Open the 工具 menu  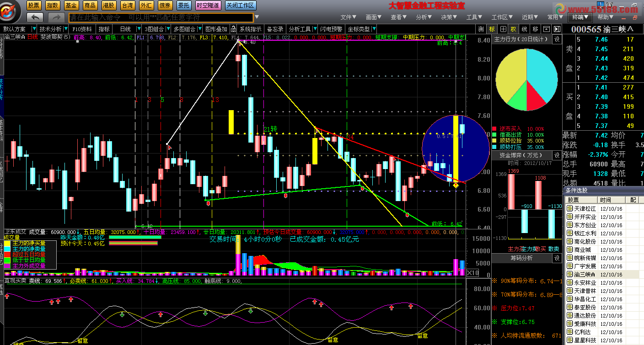pyautogui.click(x=474, y=17)
